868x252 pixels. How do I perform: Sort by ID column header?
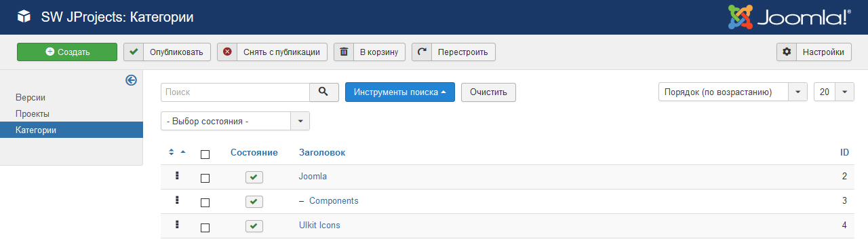(x=845, y=153)
